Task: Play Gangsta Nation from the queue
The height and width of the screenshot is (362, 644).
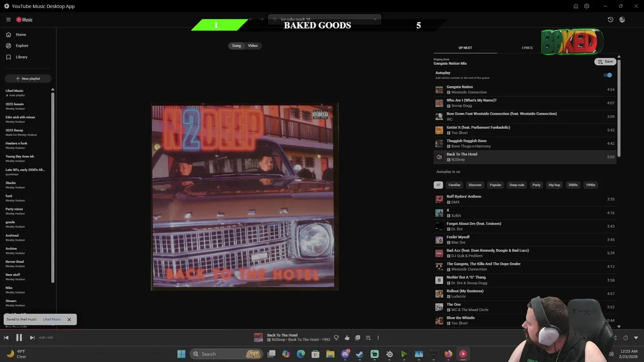Action: click(525, 89)
